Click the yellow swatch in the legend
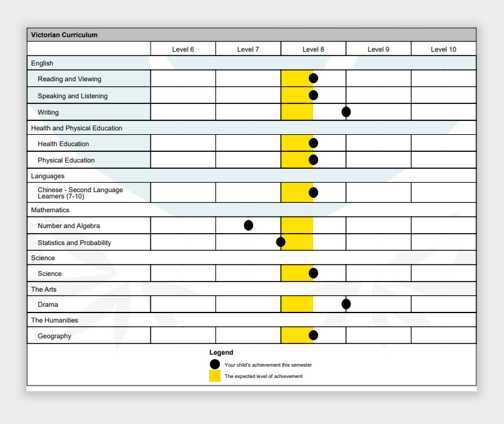The image size is (504, 424). point(215,376)
